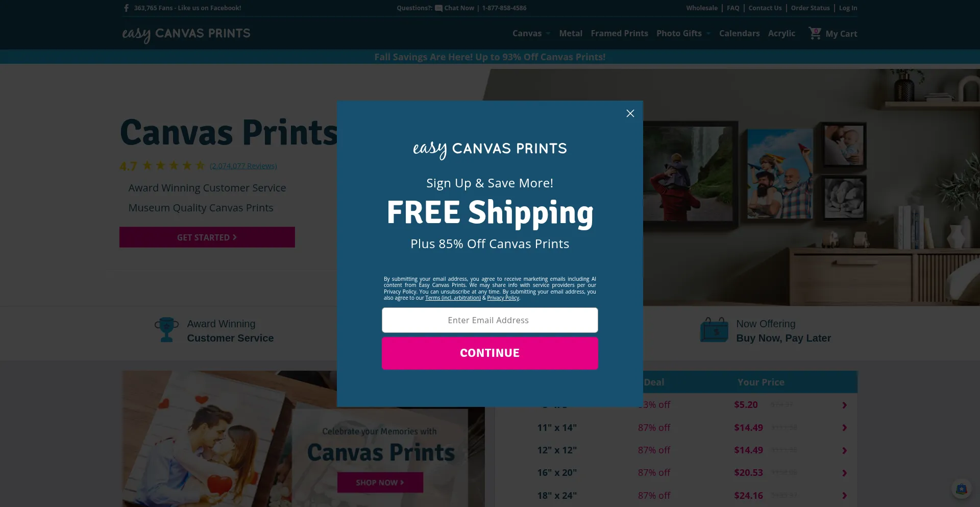This screenshot has height=507, width=980.
Task: Expand the Photo Gifts dropdown menu
Action: pos(683,34)
